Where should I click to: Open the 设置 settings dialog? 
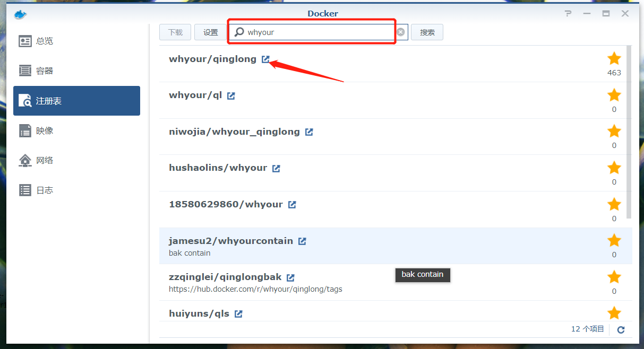[210, 32]
